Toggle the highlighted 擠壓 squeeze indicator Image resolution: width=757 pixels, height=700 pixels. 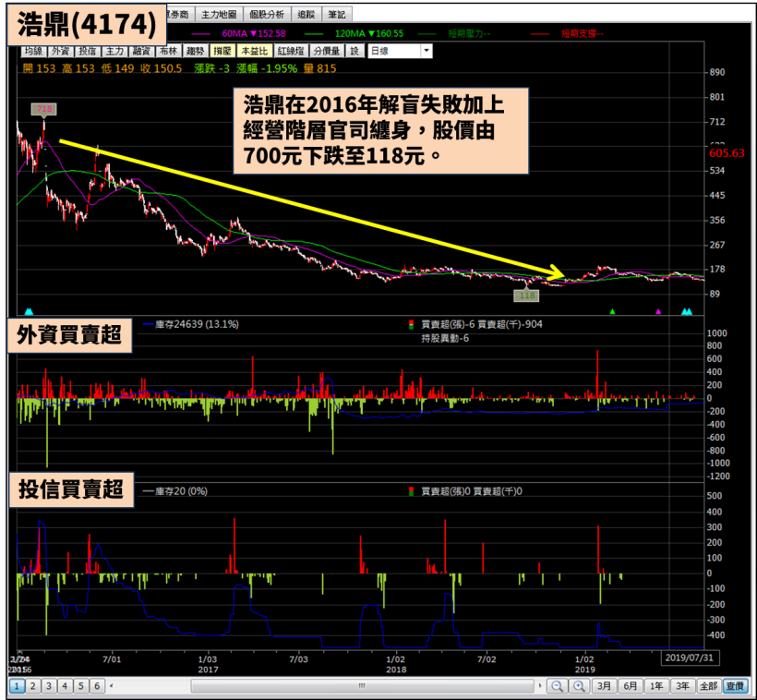coord(222,51)
